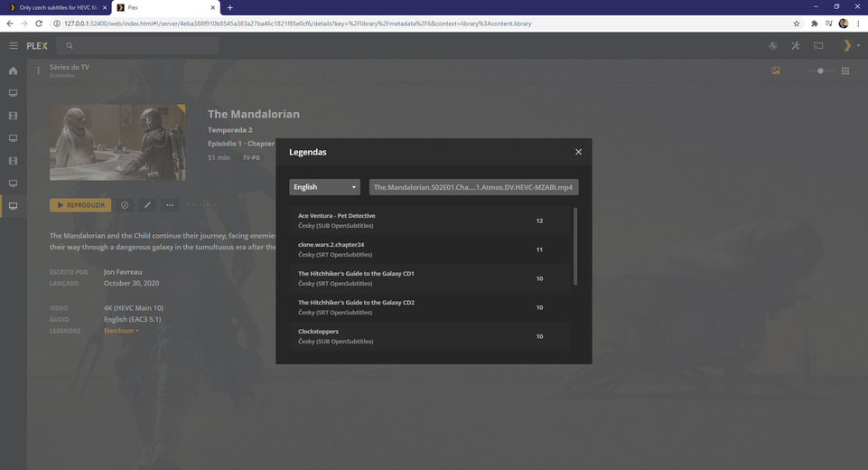Image resolution: width=868 pixels, height=470 pixels.
Task: Click the subtitle list scrollbar
Action: click(x=575, y=246)
